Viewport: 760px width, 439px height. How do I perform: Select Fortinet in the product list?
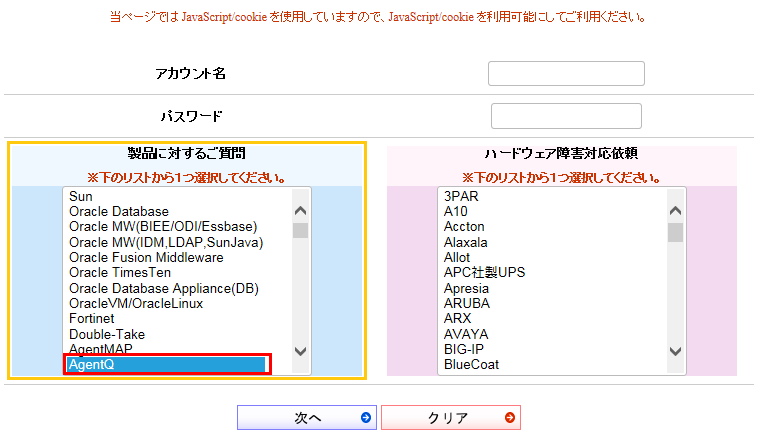(92, 319)
